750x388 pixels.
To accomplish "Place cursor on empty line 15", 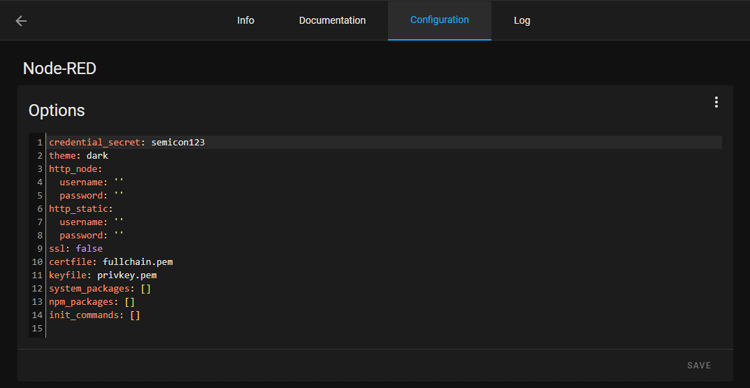I will point(385,329).
